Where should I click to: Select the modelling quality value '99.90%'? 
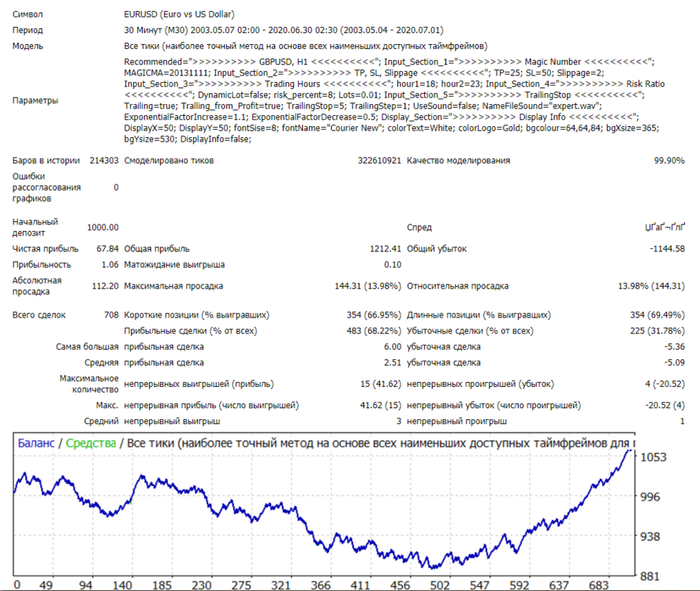[x=669, y=161]
